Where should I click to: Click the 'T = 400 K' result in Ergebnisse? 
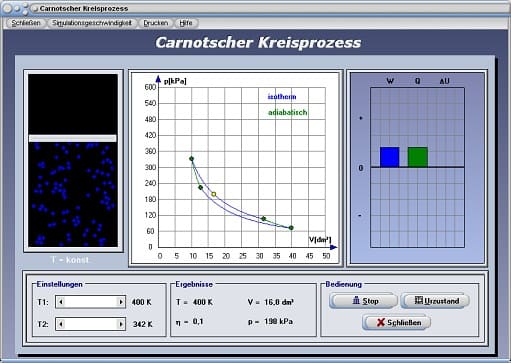194,302
